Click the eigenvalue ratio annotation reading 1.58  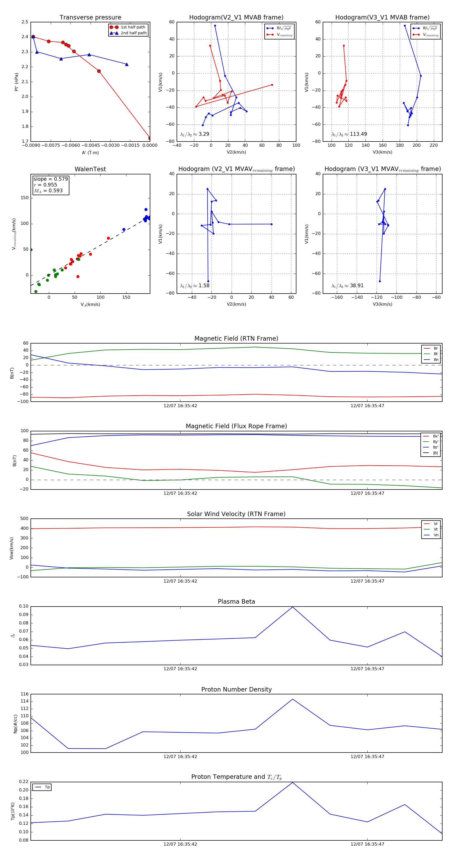194,286
